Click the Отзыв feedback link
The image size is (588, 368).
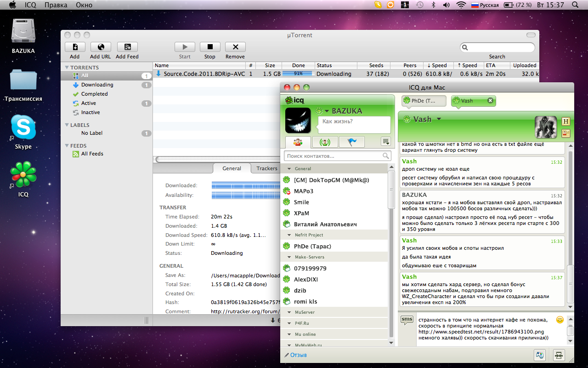click(x=295, y=355)
